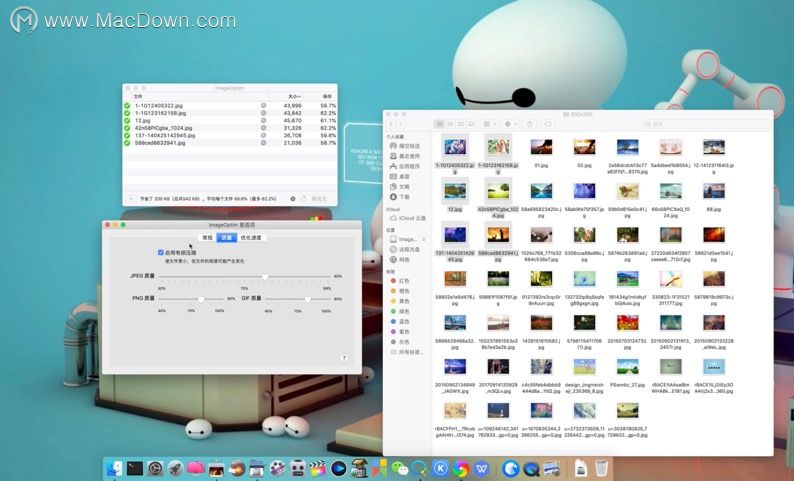
Task: Select the 599ced8632941.jpg row in ImageOptim
Action: pyautogui.click(x=230, y=143)
